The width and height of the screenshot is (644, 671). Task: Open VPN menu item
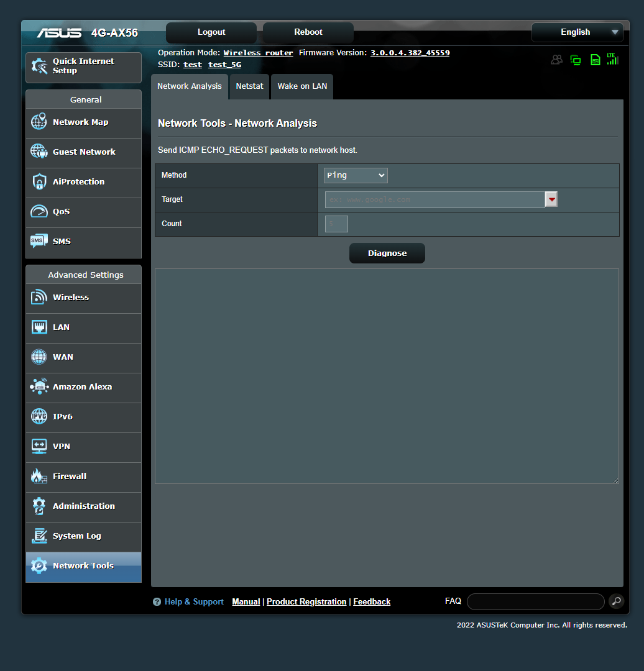pos(83,447)
